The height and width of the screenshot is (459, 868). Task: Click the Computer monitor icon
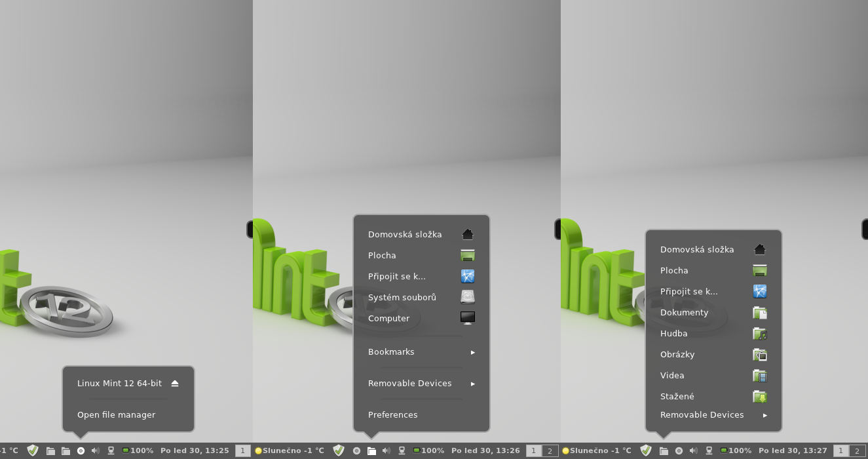(x=467, y=318)
